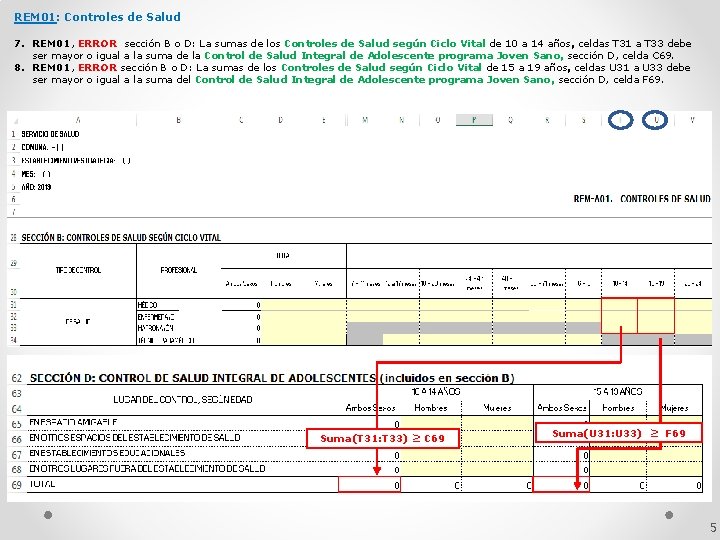Click the COMUNA cell in row 2

pos(43,147)
